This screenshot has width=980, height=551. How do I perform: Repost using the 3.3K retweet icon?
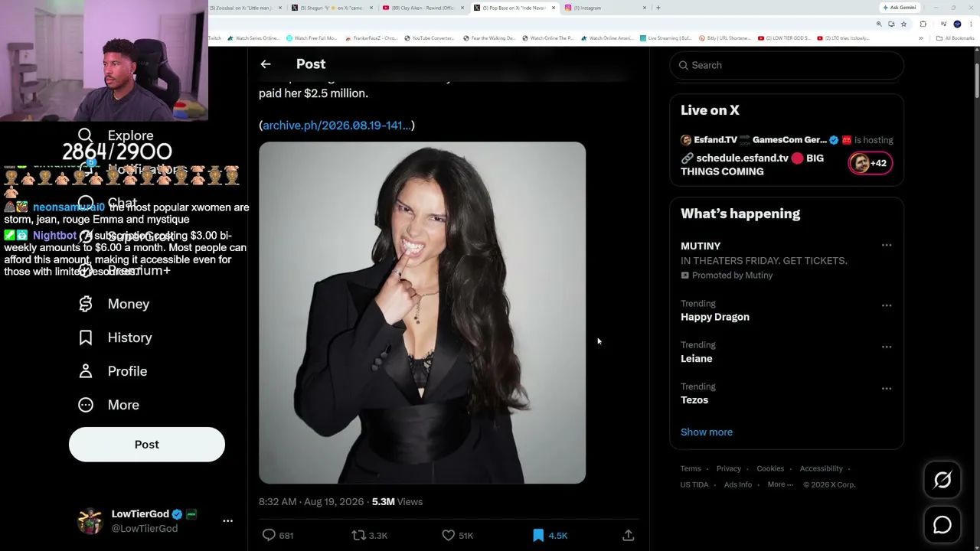358,535
